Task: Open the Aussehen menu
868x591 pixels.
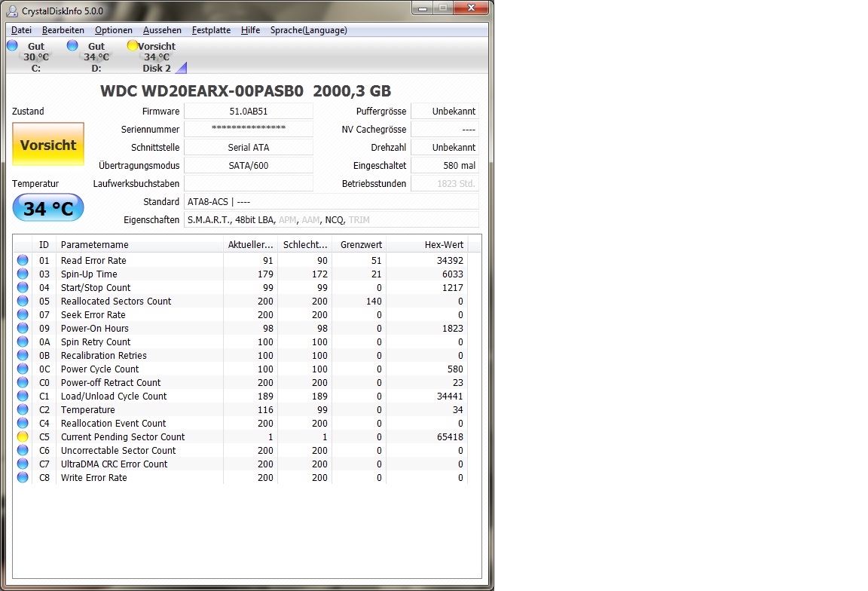Action: (x=162, y=30)
